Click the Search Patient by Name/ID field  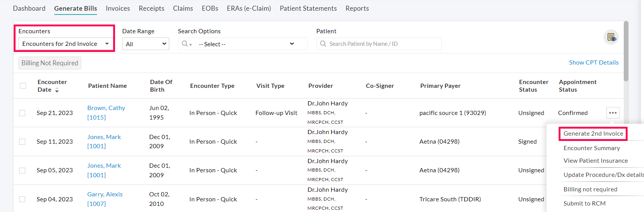tap(382, 44)
